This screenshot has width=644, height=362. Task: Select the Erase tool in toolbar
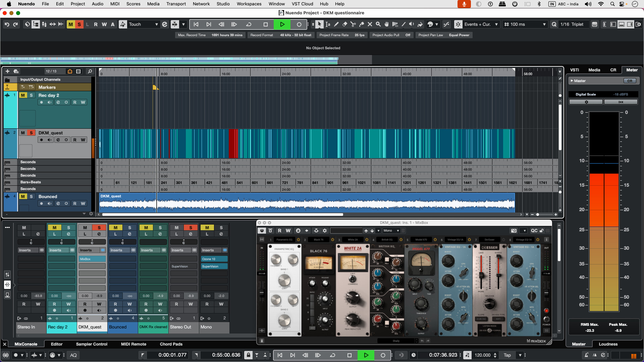coord(344,24)
